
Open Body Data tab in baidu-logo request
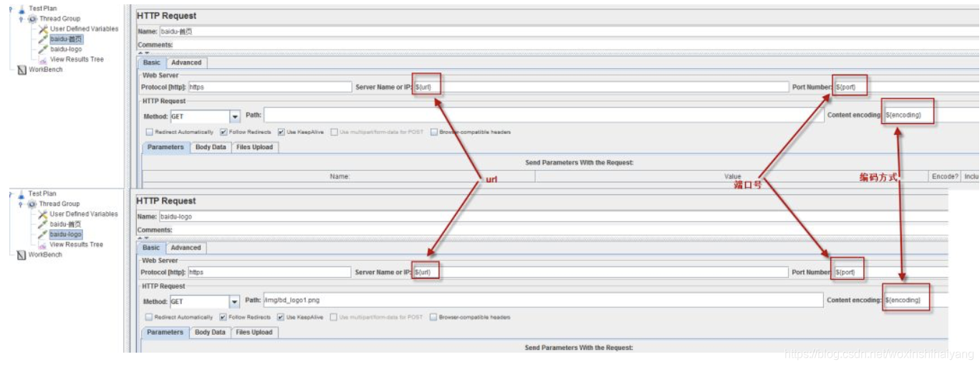click(210, 332)
